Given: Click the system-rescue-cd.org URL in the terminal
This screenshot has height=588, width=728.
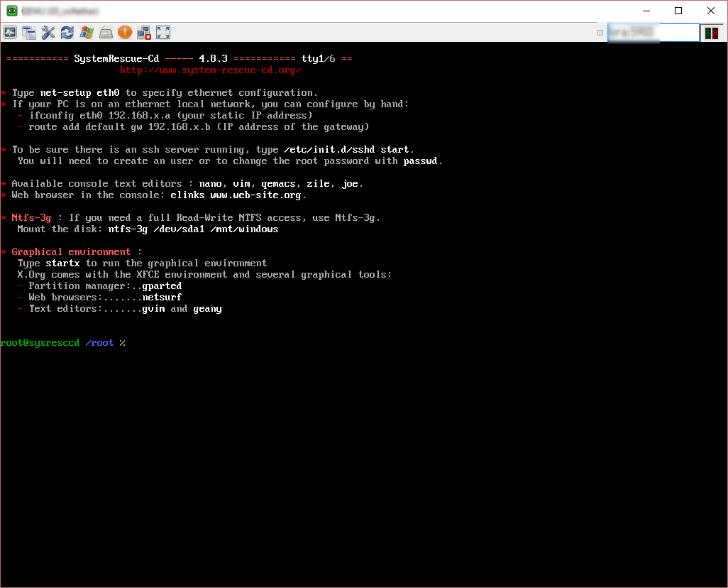Looking at the screenshot, I should click(210, 70).
